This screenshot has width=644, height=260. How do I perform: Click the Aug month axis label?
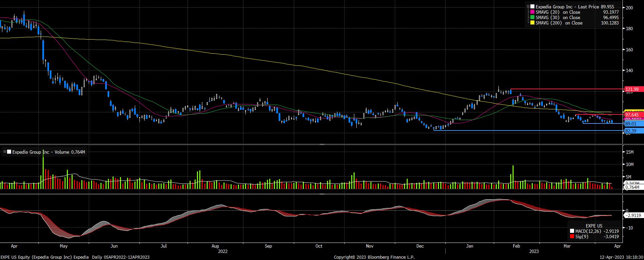215,246
